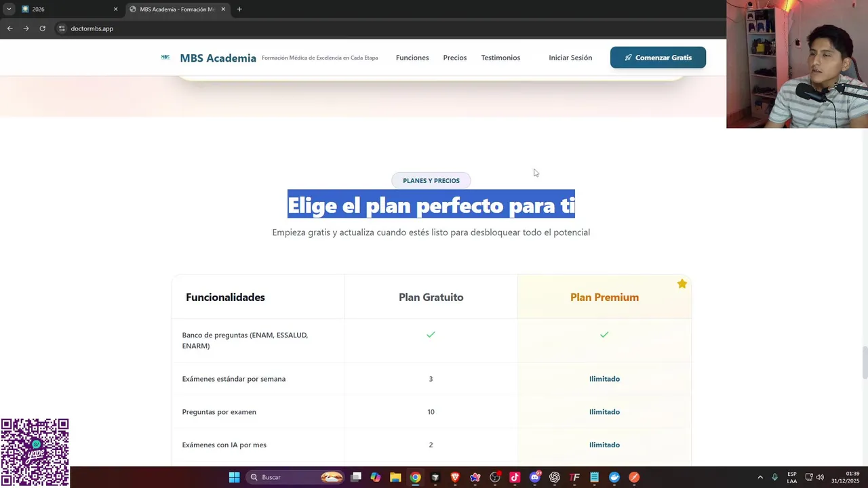Click the microphone tray icon
The width and height of the screenshot is (868, 488).
click(x=774, y=477)
